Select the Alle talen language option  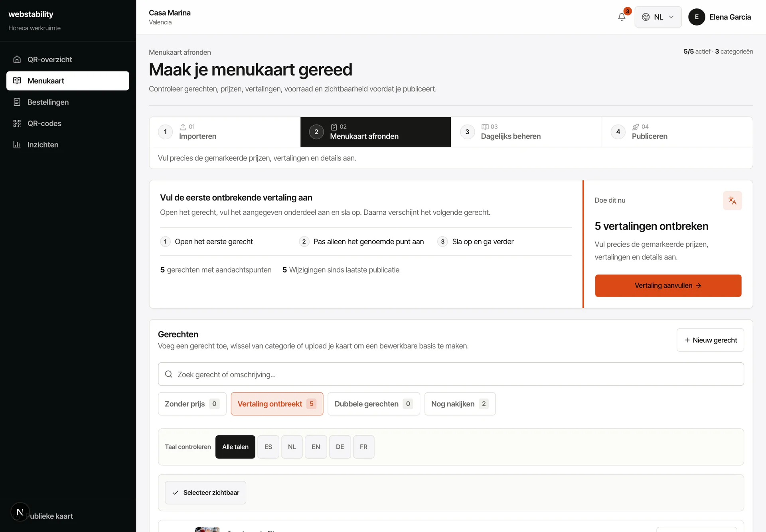(235, 447)
